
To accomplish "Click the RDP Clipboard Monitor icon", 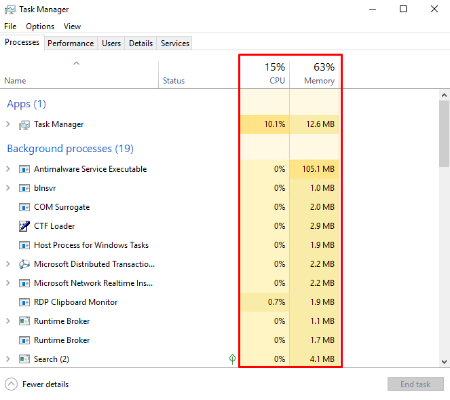I will tap(24, 302).
